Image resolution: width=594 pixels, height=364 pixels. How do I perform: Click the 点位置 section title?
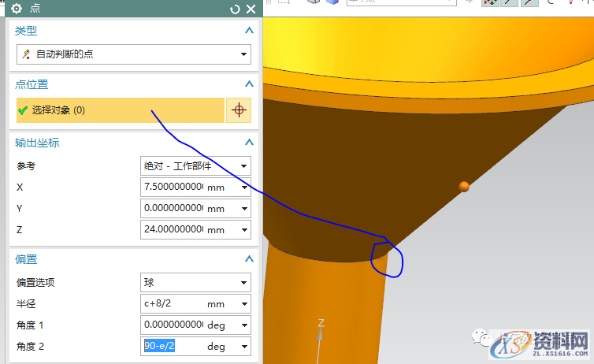[x=32, y=84]
